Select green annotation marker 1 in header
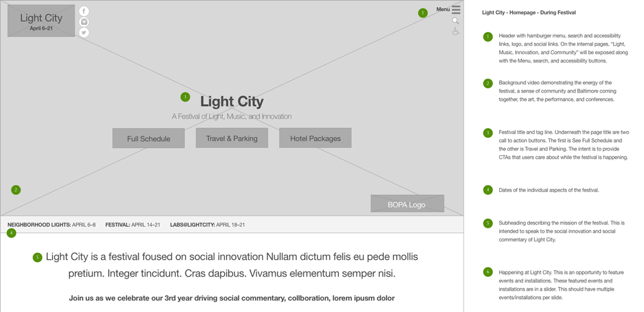 [422, 13]
